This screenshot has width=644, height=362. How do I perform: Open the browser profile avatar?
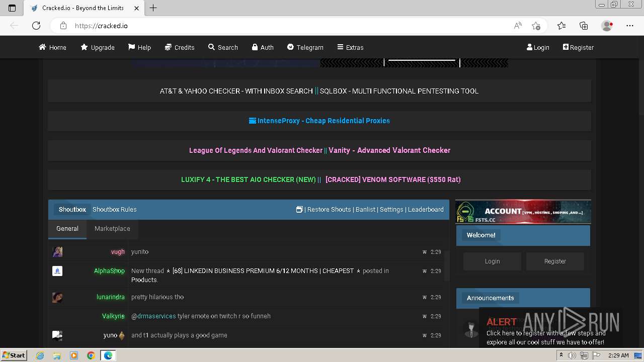607,26
